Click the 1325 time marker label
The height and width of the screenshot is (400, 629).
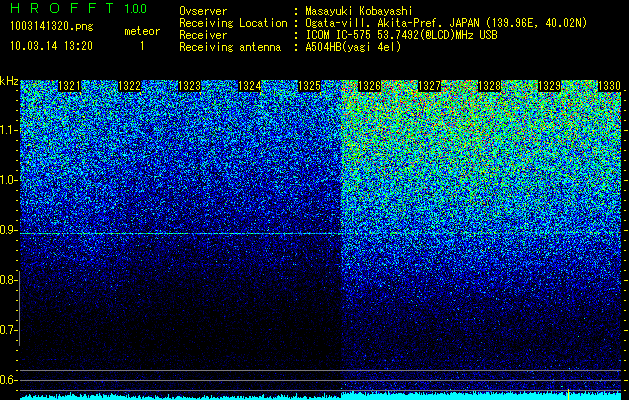pyautogui.click(x=309, y=86)
